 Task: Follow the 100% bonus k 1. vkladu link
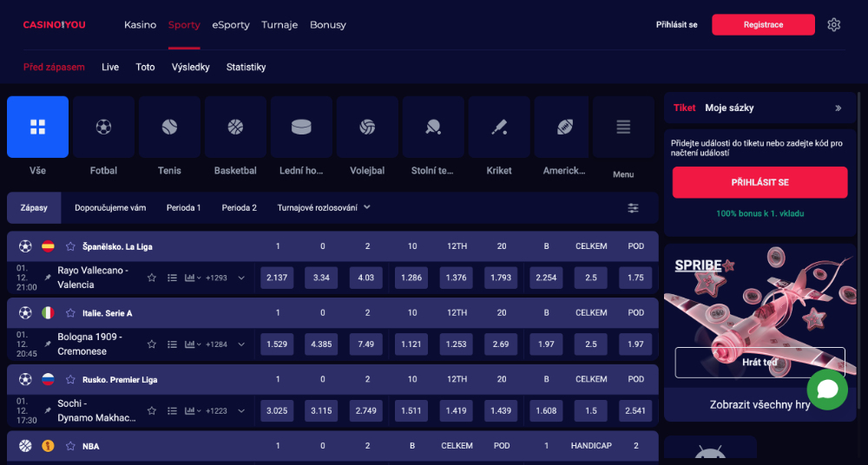[759, 213]
